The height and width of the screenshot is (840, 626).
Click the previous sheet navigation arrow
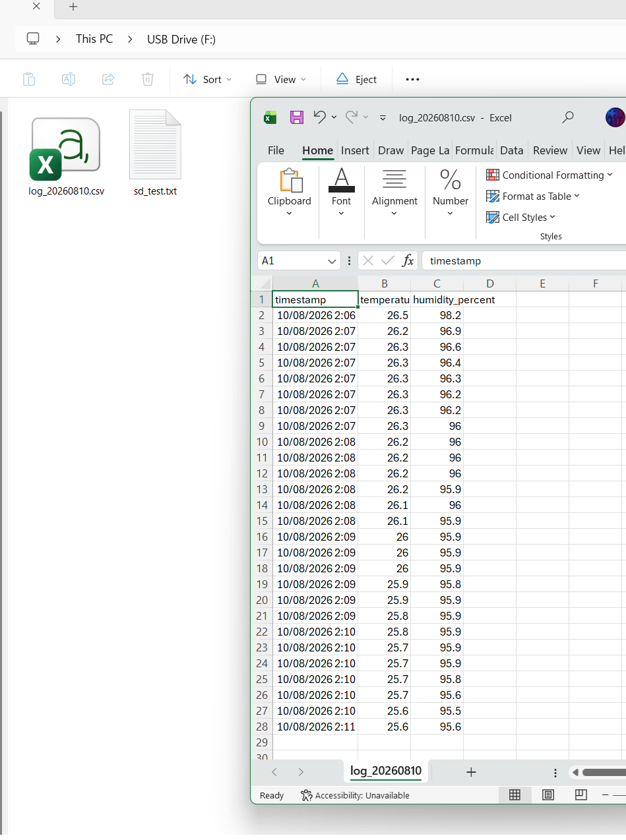click(x=274, y=772)
